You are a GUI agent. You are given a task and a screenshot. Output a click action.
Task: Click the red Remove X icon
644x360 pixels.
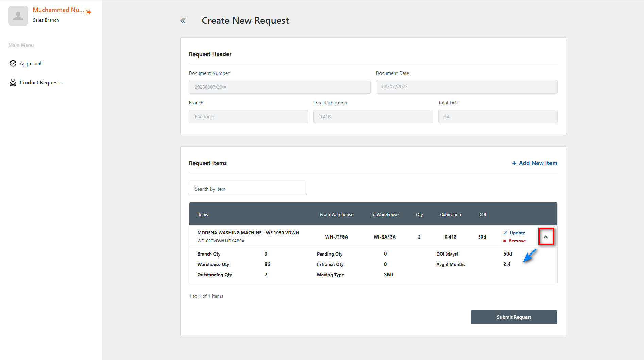tap(505, 241)
